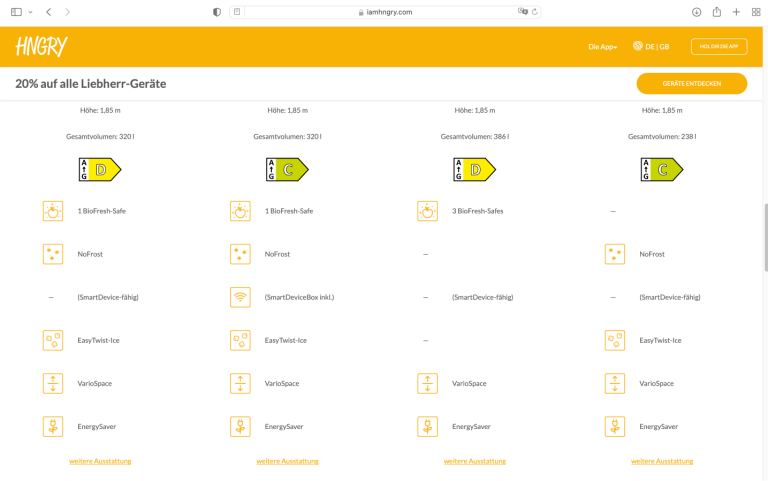Click the 3 BioFresh-Safes icon

428,211
